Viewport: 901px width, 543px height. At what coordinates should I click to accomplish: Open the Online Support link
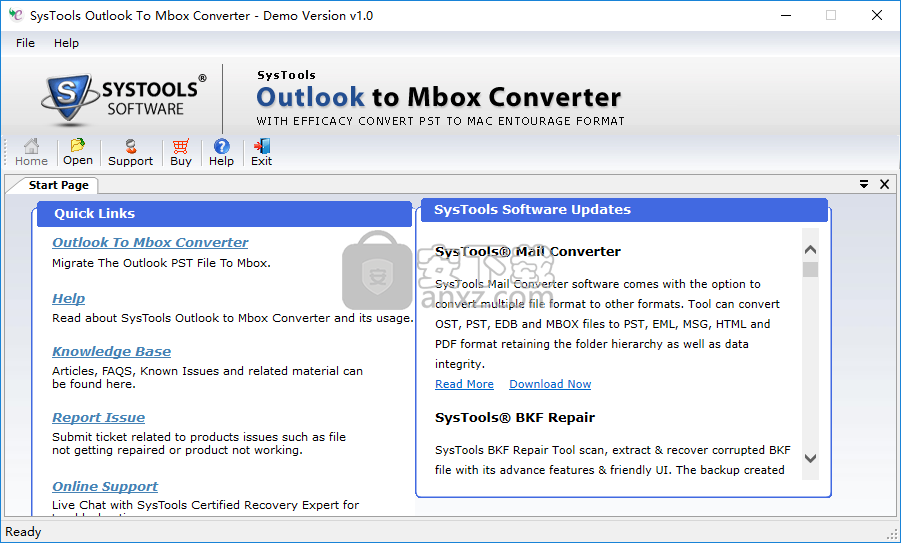(105, 487)
